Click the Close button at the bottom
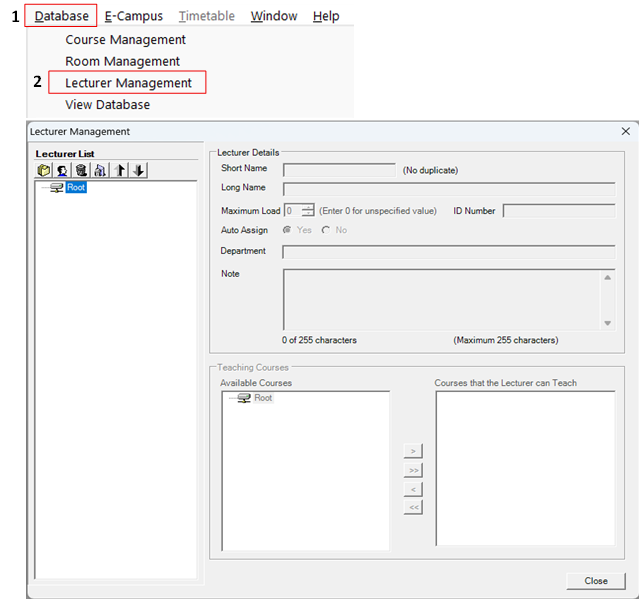 tap(596, 581)
